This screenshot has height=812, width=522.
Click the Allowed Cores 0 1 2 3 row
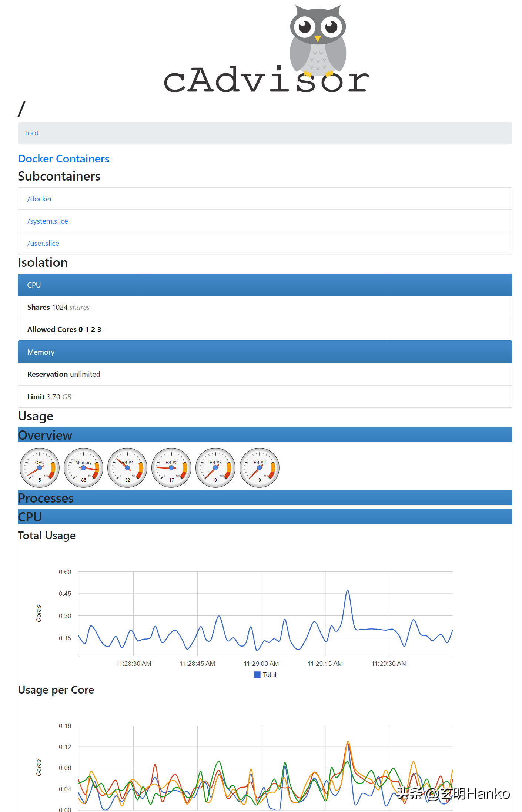[265, 329]
